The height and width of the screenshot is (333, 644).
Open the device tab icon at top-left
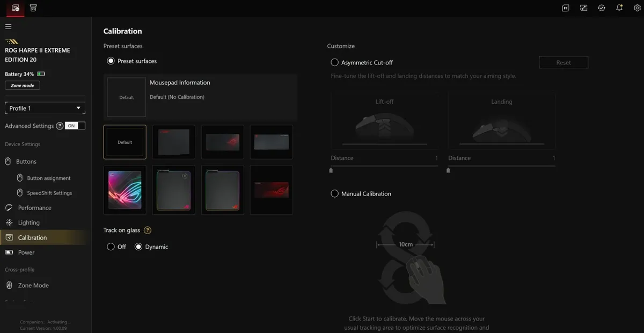coord(15,8)
